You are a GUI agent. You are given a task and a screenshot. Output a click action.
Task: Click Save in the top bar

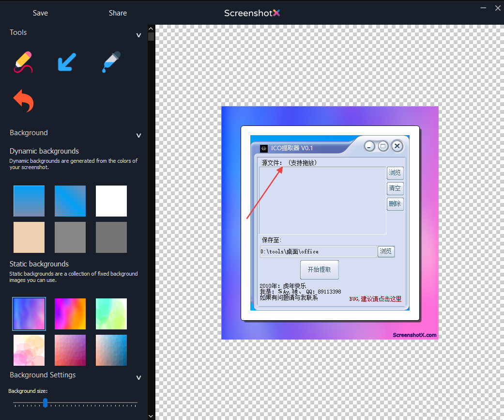(40, 13)
